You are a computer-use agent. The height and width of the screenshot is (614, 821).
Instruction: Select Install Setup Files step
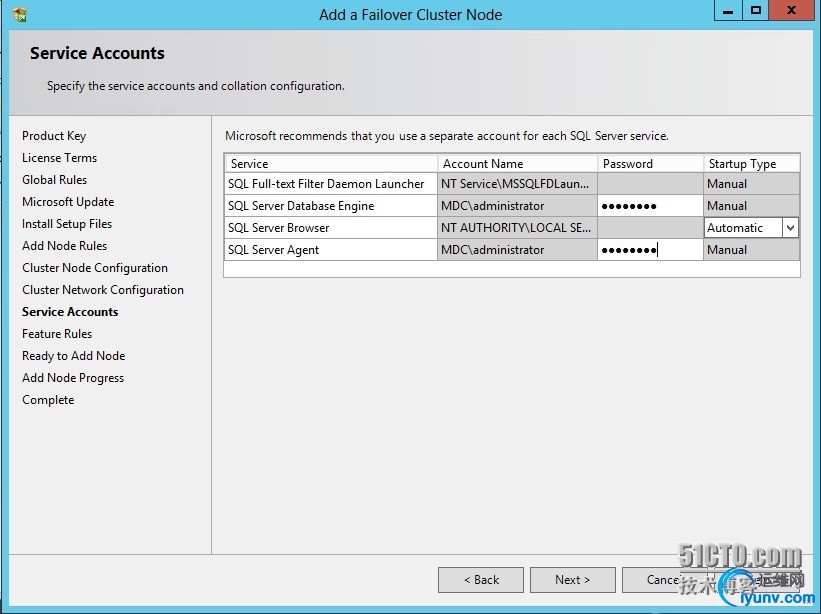pyautogui.click(x=67, y=224)
